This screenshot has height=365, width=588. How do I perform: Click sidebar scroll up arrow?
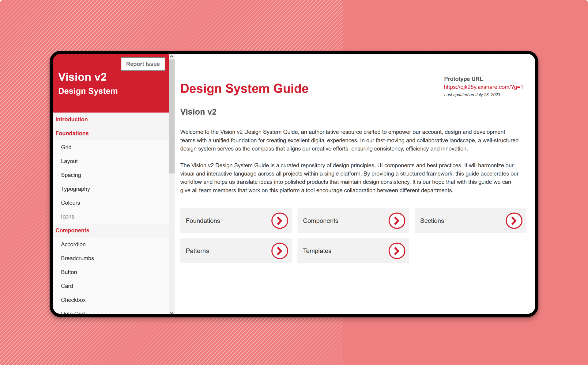point(172,57)
